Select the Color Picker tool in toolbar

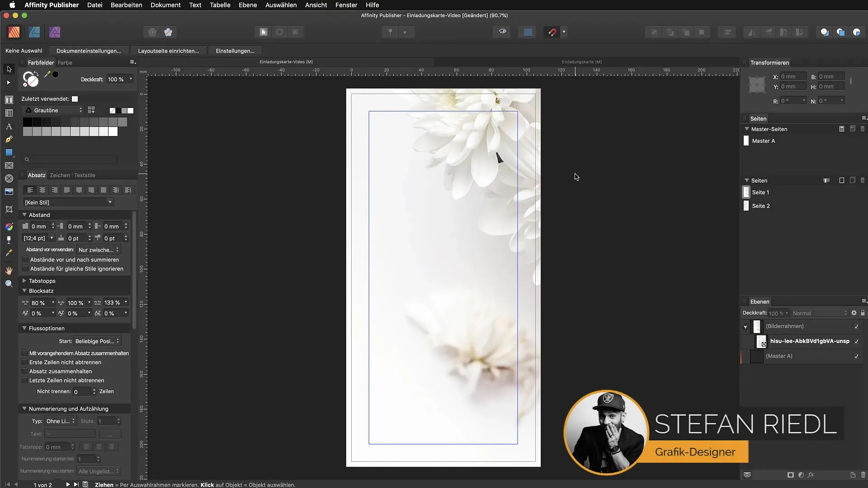[9, 253]
